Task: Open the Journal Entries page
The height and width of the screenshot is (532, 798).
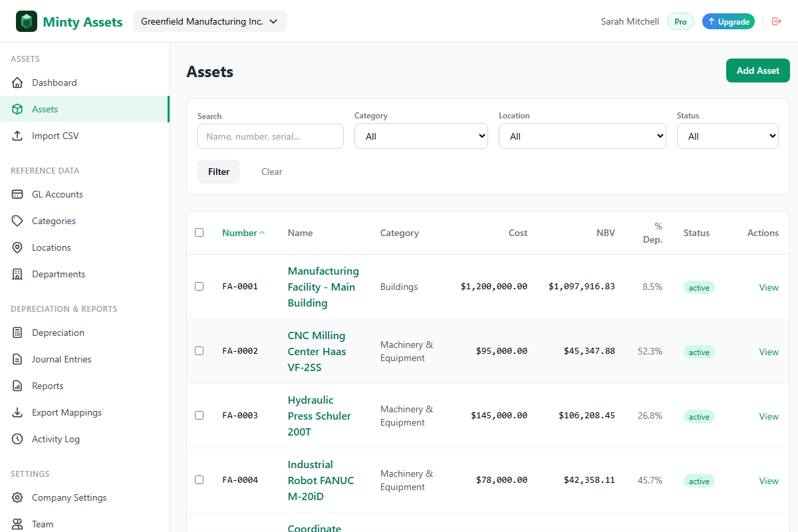Action: [84, 359]
